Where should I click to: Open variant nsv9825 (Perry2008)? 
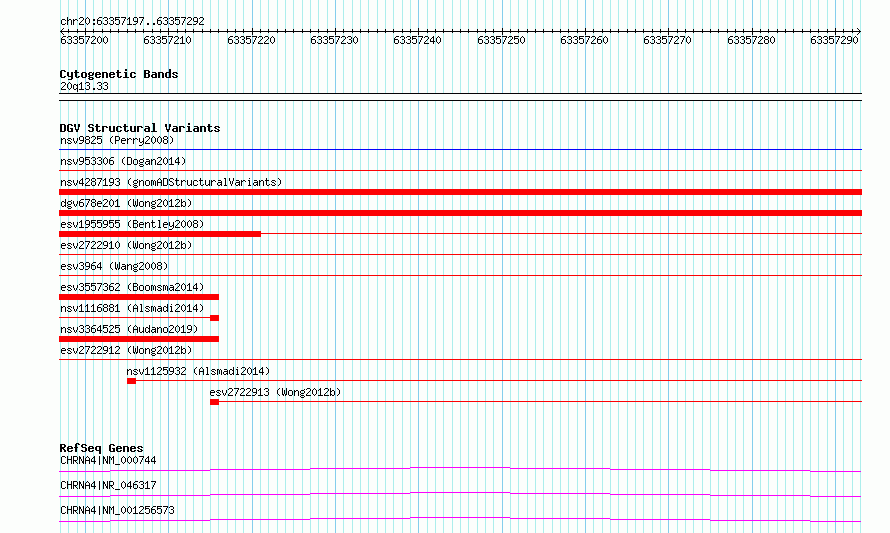117,140
